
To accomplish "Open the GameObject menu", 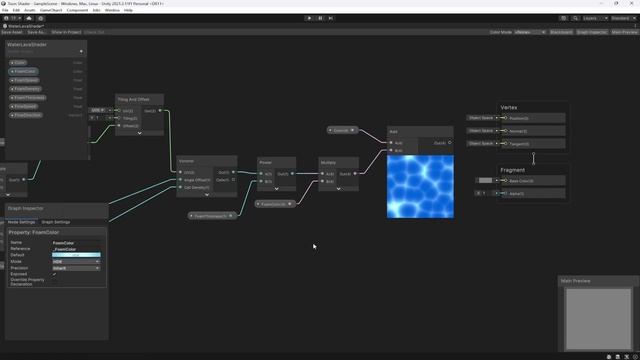I will coord(51,10).
